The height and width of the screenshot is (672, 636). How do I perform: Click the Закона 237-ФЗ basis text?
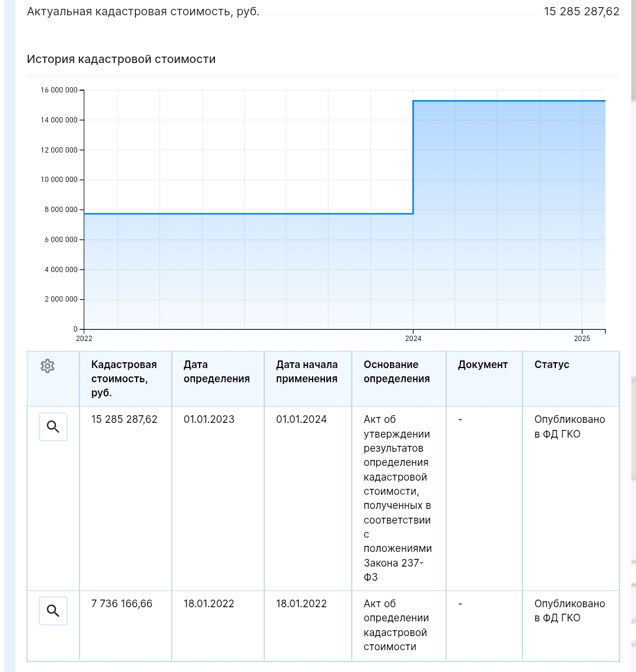tap(393, 570)
